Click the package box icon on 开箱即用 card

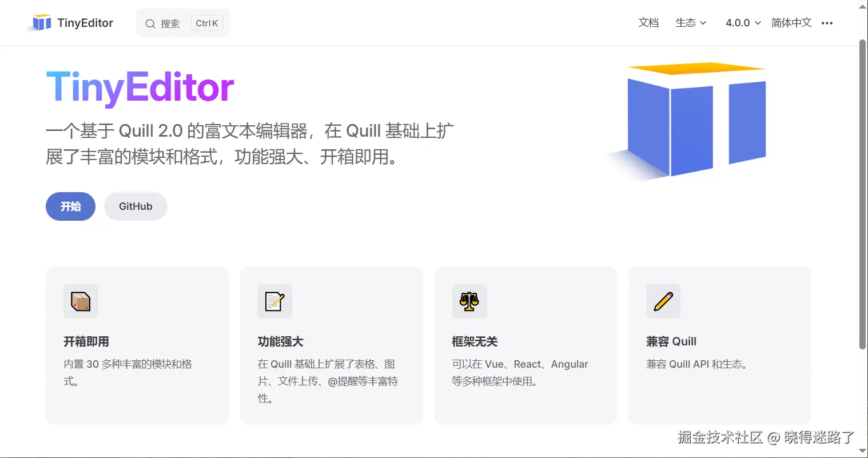81,301
